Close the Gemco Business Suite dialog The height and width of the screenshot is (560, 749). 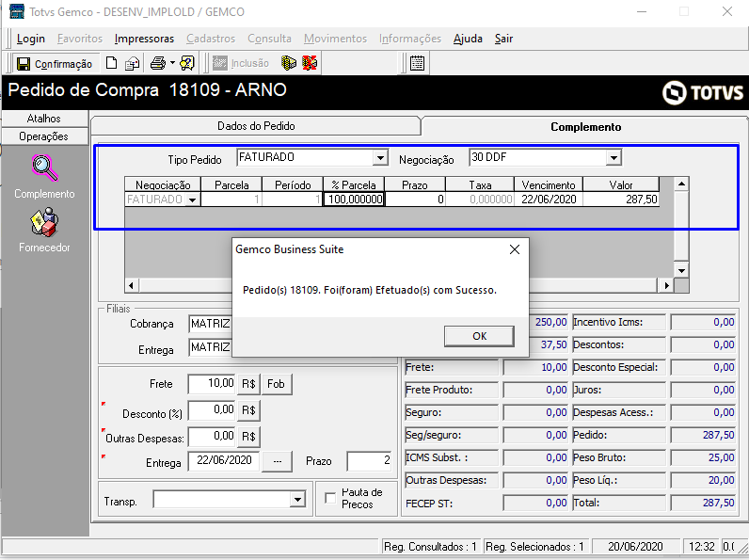(x=515, y=249)
